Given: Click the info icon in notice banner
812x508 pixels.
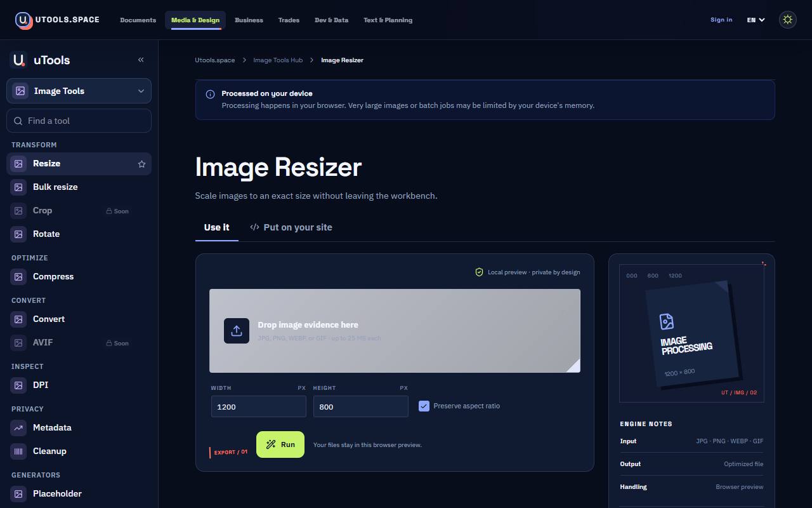Looking at the screenshot, I should point(210,94).
